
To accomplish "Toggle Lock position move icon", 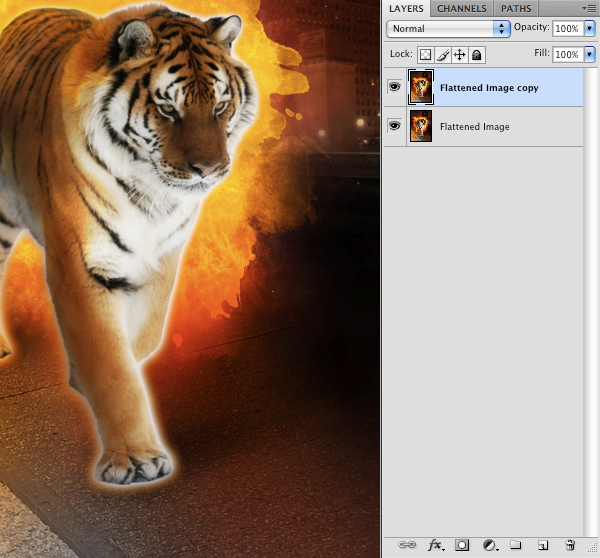I will [460, 55].
